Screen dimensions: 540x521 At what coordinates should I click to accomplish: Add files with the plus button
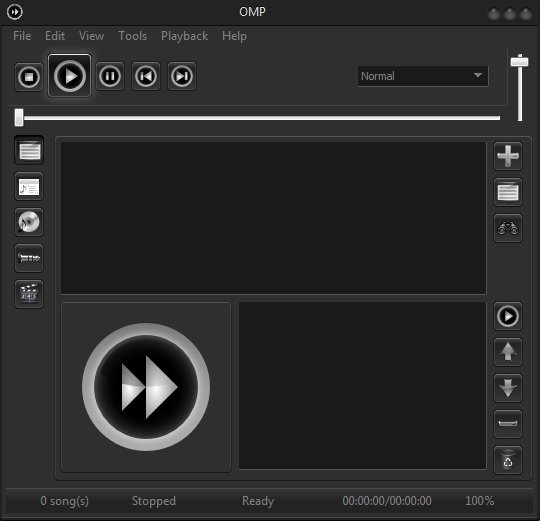(508, 156)
